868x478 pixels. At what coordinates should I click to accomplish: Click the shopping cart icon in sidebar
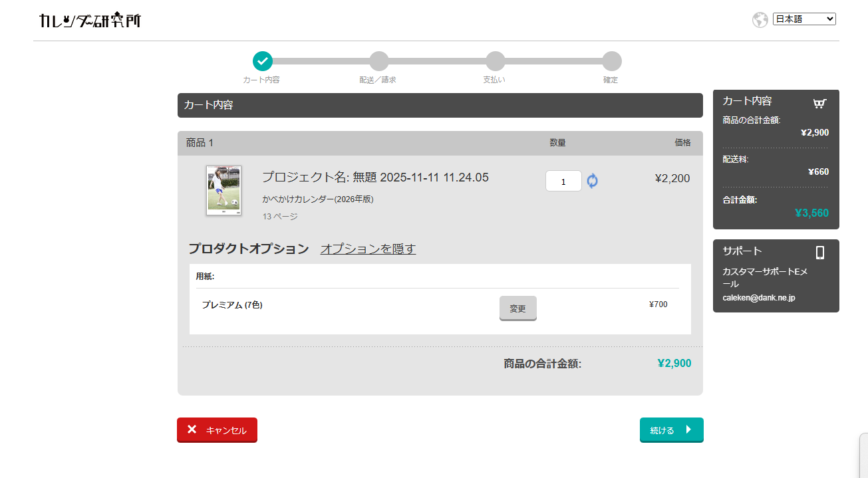click(819, 103)
